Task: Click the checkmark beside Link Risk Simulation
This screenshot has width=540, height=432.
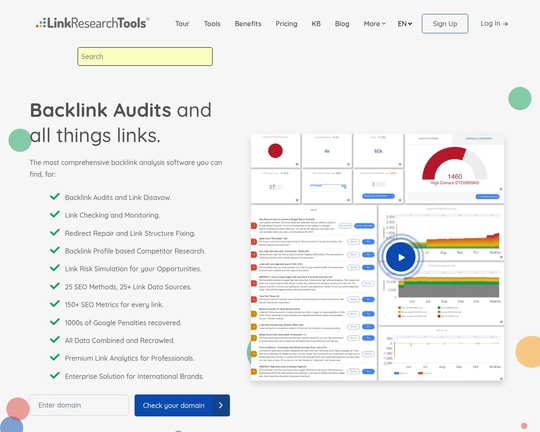Action: point(55,268)
